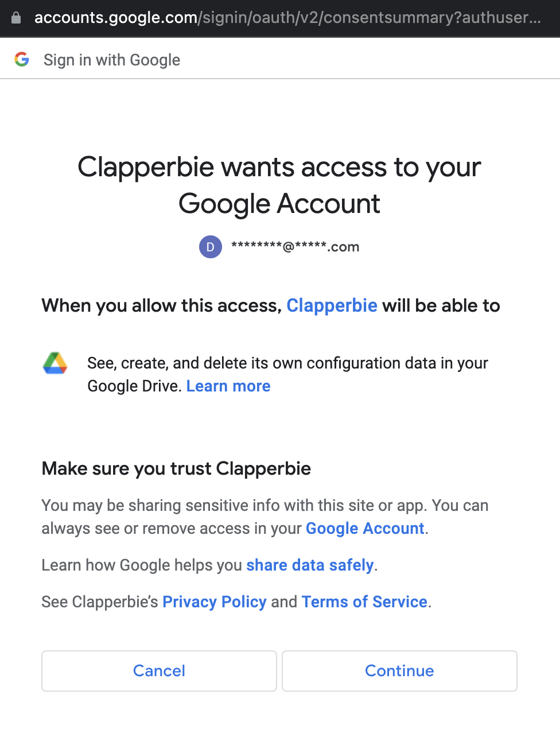Screen dimensions: 560x729
Task: Click the Continue button to allow access
Action: point(399,670)
